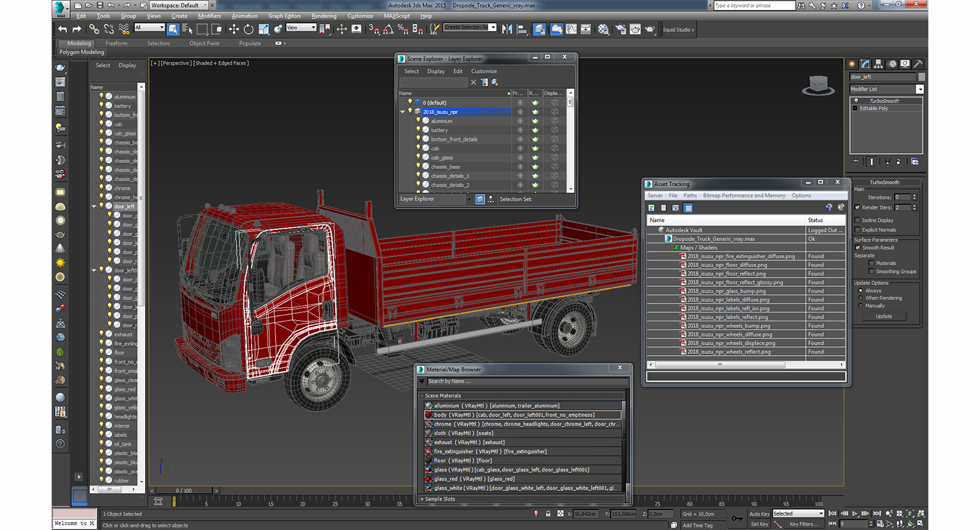
Task: Collapse door_left in left scene list
Action: tap(94, 207)
